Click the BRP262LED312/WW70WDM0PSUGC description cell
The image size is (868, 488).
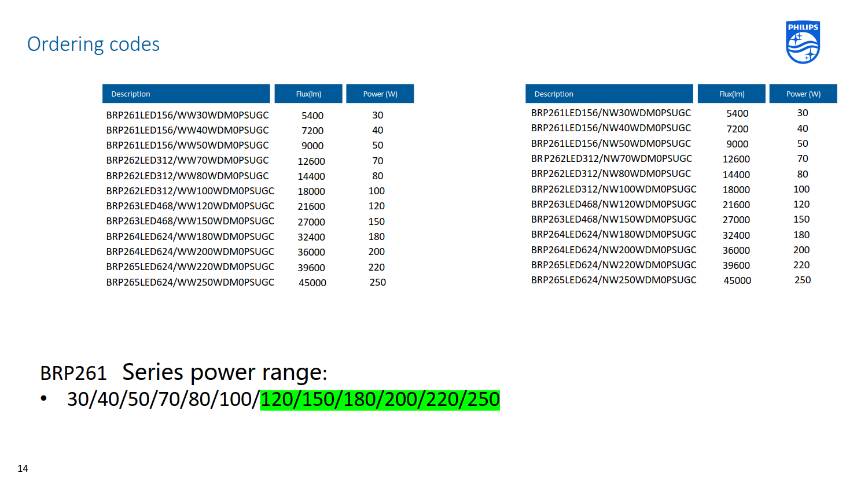coord(187,161)
